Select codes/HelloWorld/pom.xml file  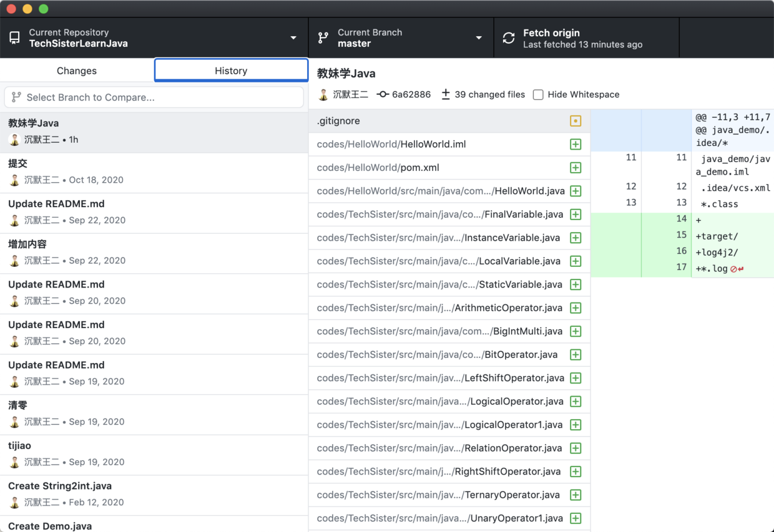coord(449,168)
